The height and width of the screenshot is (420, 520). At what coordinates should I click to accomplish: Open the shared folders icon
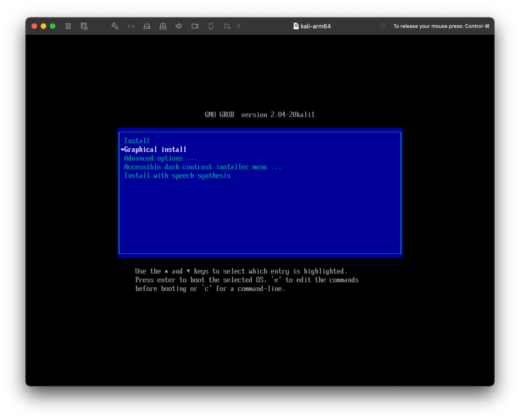[227, 26]
